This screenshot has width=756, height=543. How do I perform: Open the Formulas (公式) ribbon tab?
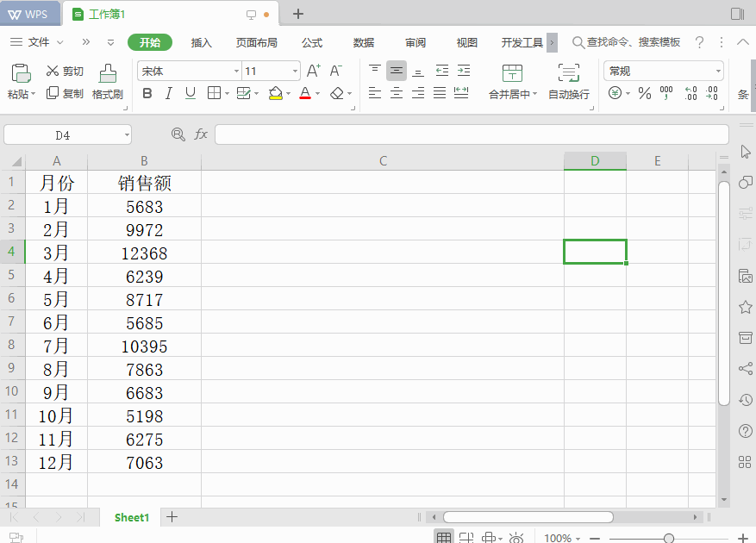coord(312,42)
